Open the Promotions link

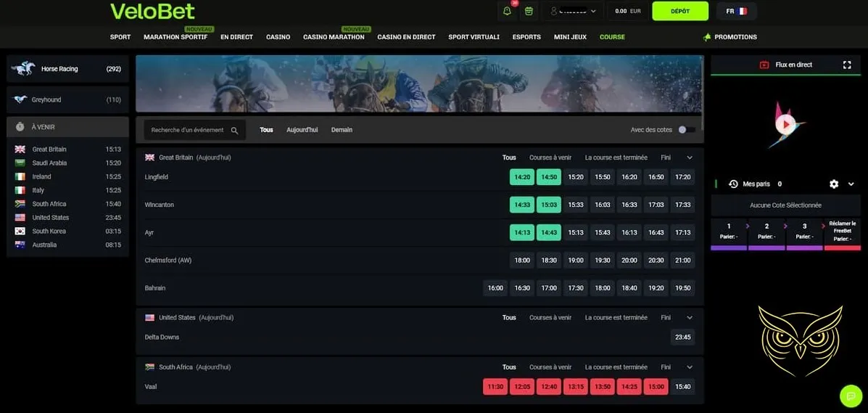(730, 37)
